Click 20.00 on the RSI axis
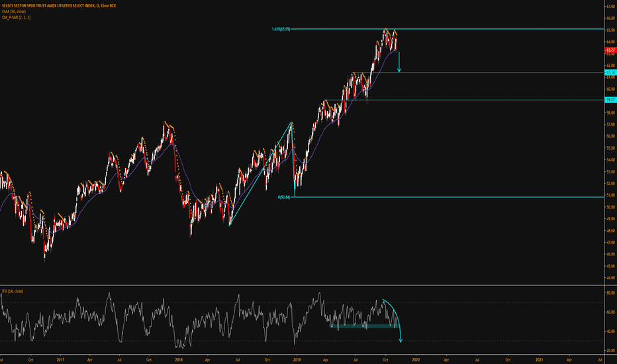The width and height of the screenshot is (617, 364). tap(610, 351)
